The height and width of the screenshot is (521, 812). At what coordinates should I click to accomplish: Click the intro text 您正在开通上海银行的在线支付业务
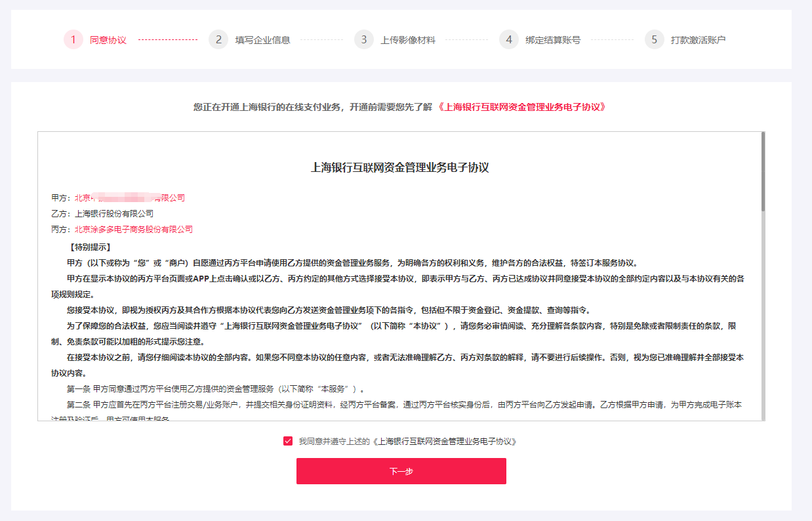click(313, 106)
